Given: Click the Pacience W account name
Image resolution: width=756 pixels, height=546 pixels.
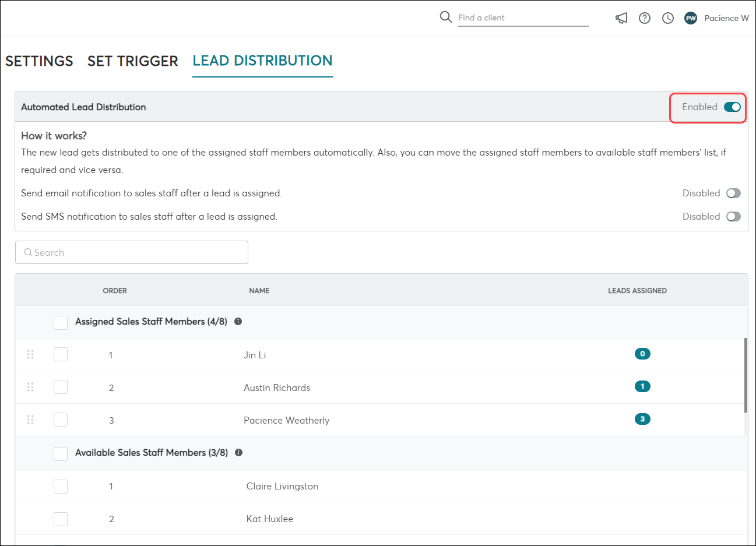Looking at the screenshot, I should (726, 18).
